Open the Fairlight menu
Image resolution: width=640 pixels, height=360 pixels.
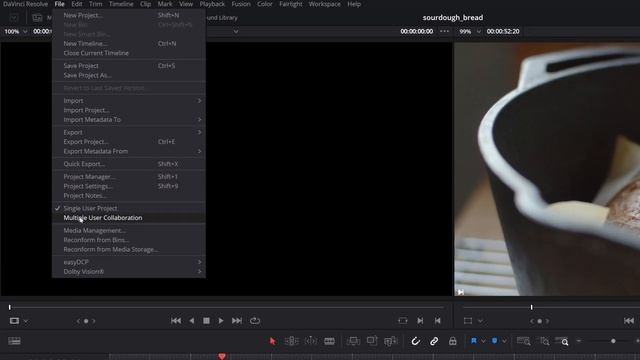click(291, 4)
